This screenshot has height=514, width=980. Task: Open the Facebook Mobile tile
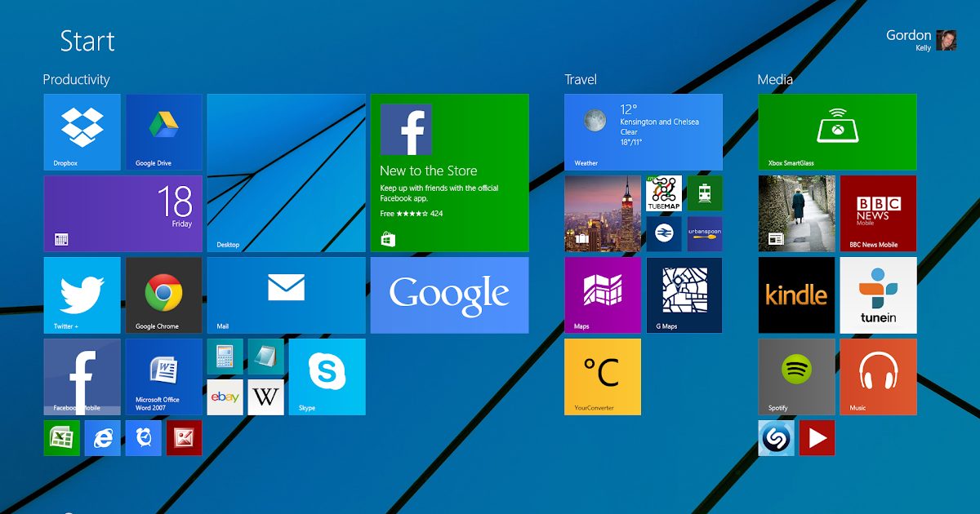pos(82,377)
